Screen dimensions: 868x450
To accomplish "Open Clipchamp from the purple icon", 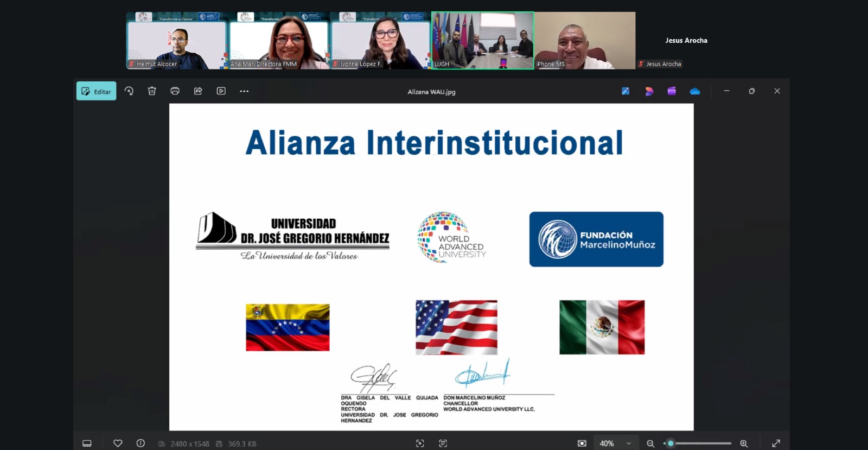I will [x=672, y=91].
